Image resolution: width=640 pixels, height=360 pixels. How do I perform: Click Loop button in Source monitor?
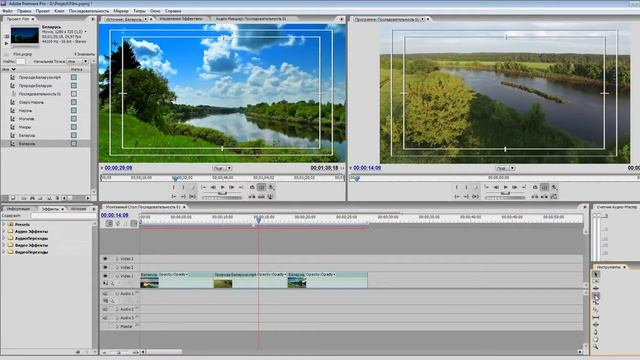[x=252, y=187]
